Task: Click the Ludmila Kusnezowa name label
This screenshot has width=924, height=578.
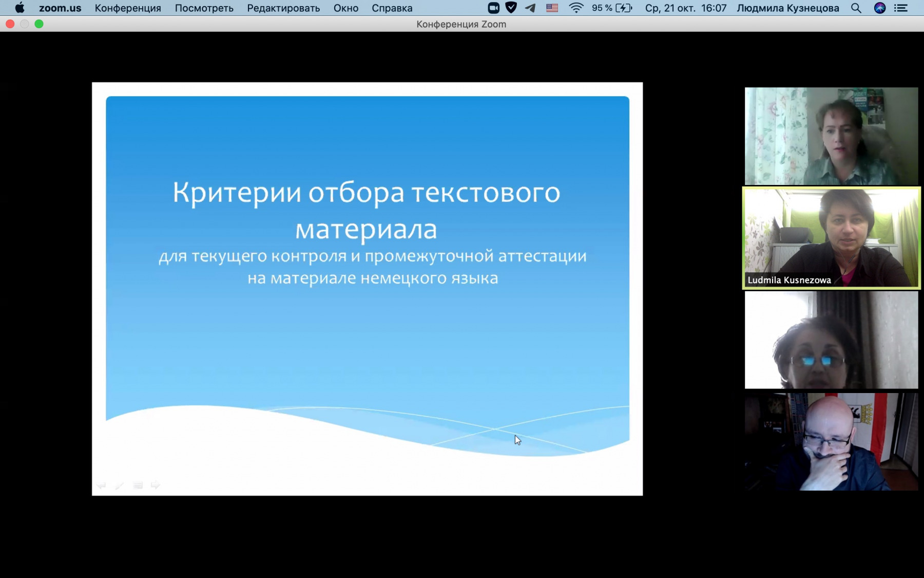Action: 789,280
